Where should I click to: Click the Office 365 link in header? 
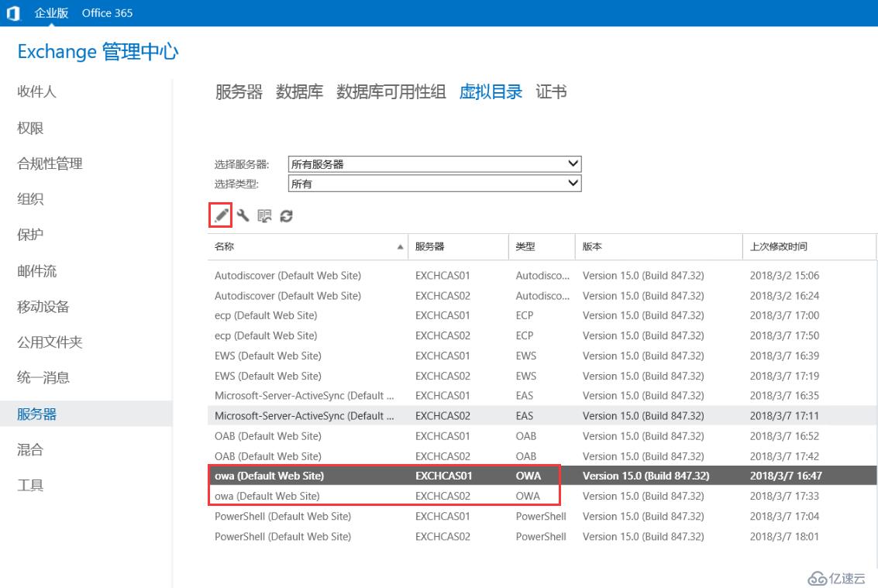[x=107, y=13]
